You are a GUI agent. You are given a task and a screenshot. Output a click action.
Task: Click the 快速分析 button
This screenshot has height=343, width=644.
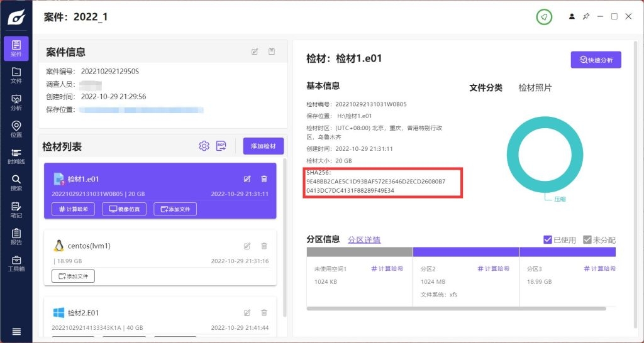point(596,60)
